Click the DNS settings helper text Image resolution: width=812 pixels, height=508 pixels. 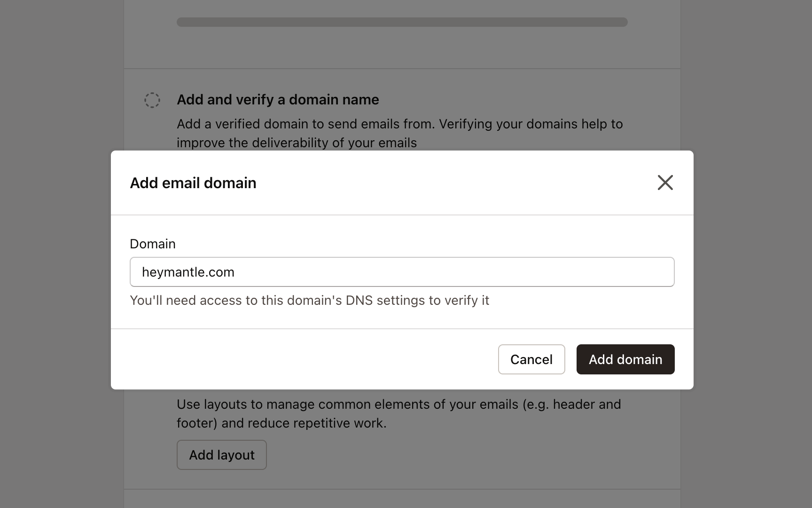pyautogui.click(x=309, y=300)
